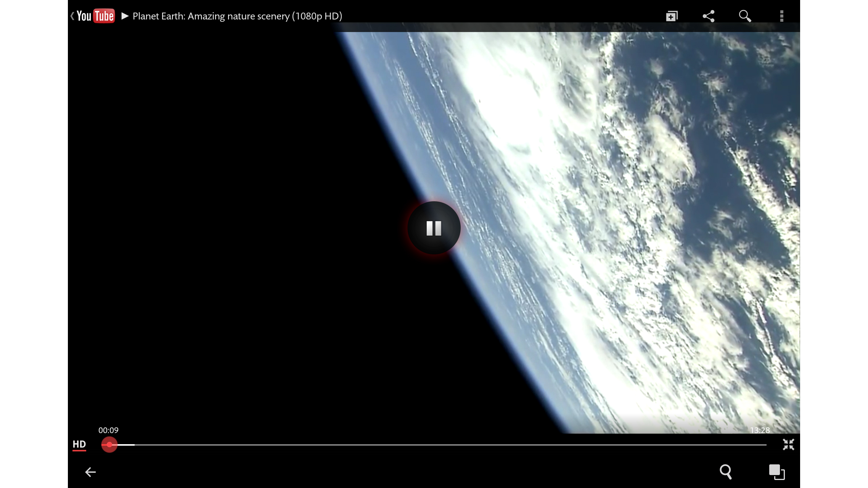Open recent apps switcher
Screen dimensions: 868x488
[777, 472]
